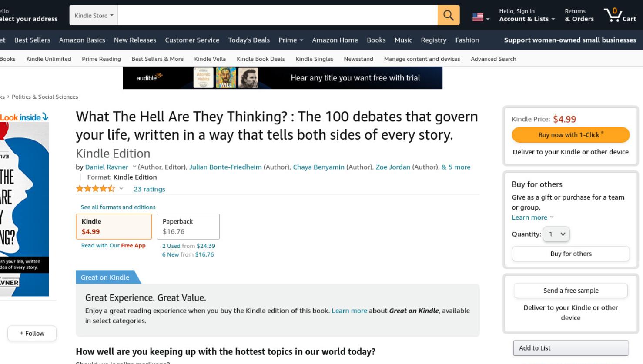Open author Julian Bonte-Friedheim link
This screenshot has width=643, height=364.
click(x=225, y=167)
